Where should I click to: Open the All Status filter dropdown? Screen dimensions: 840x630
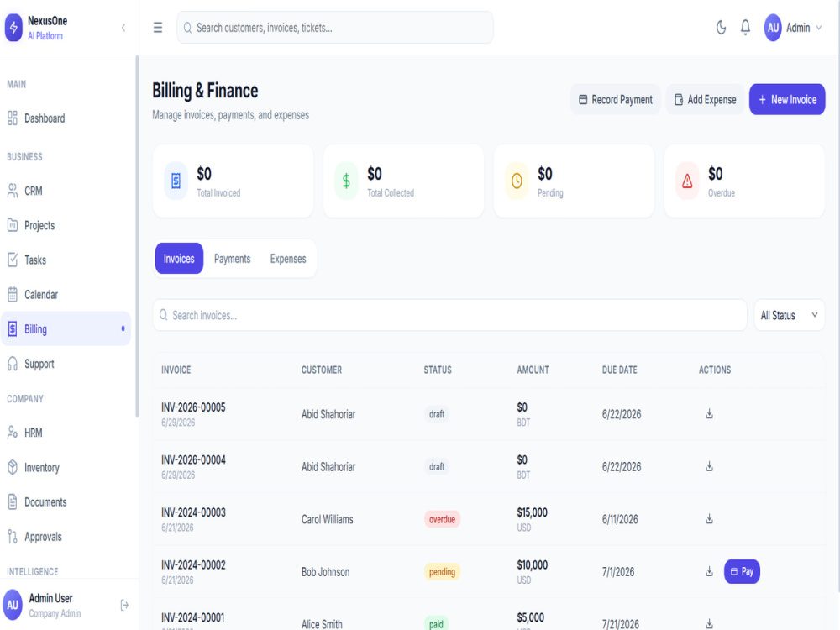[x=789, y=315]
